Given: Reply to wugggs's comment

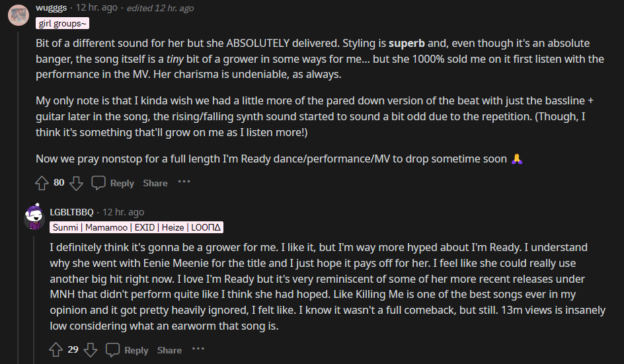Looking at the screenshot, I should 113,183.
